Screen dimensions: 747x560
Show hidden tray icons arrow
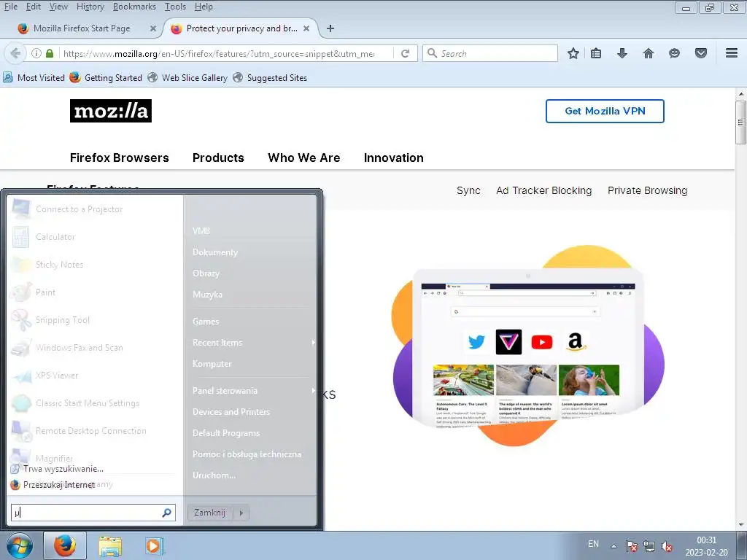click(x=614, y=546)
